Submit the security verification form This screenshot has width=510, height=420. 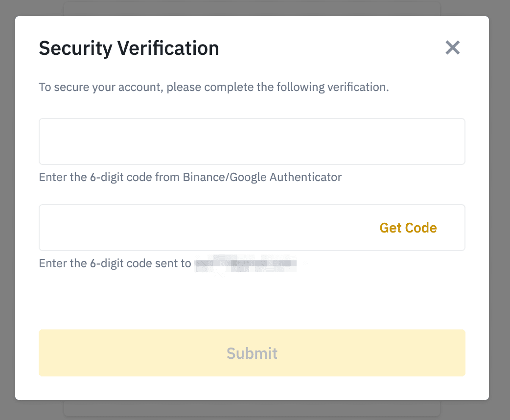click(252, 353)
